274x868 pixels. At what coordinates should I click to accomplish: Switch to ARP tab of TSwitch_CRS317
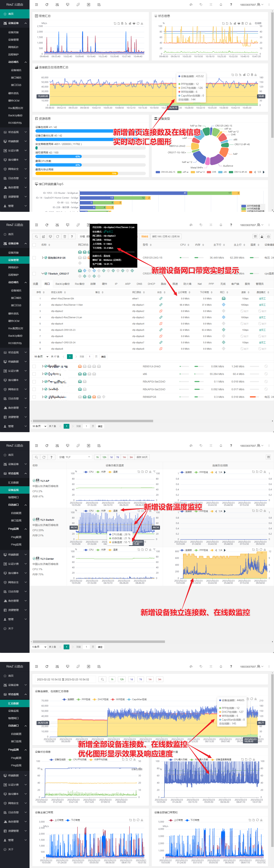(128, 284)
